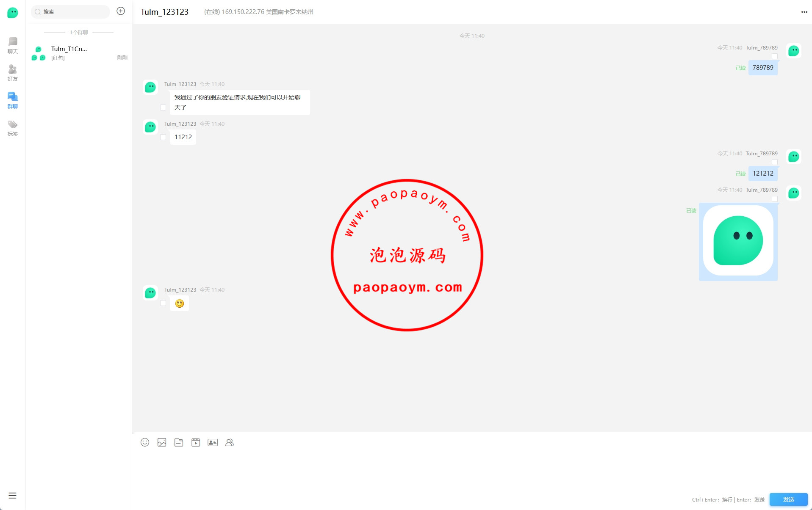Check the box beside message 11212
The image size is (812, 510).
click(x=163, y=137)
